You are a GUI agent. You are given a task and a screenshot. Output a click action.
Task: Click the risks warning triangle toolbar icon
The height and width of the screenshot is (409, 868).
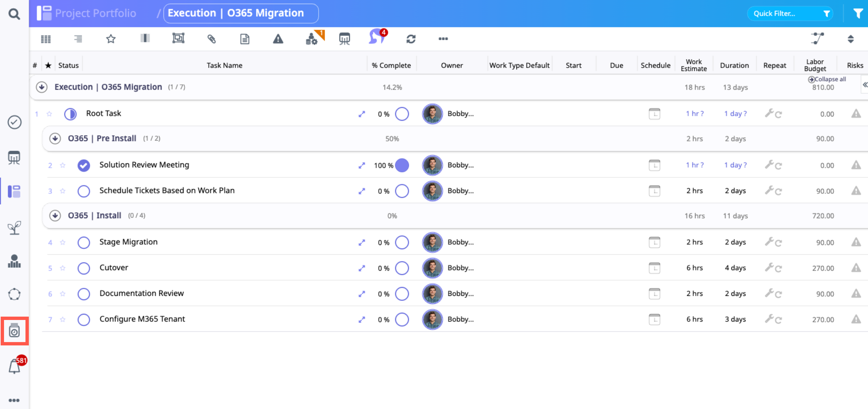click(x=277, y=39)
